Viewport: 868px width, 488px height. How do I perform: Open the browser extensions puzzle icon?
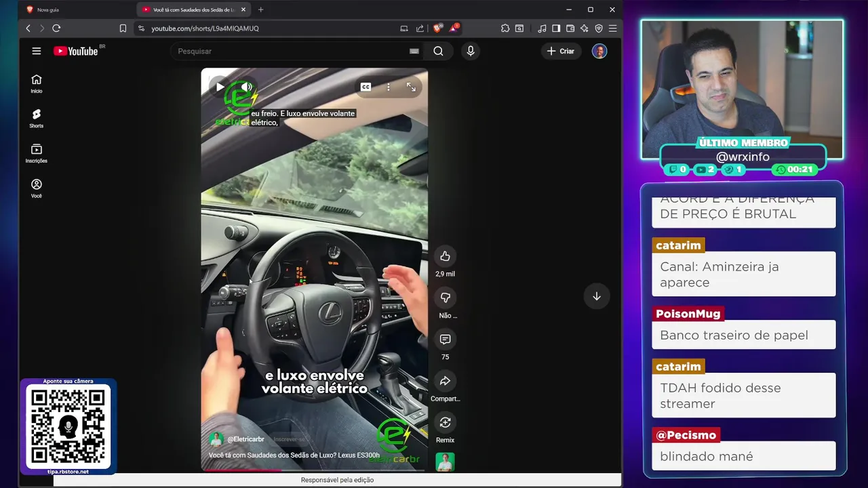click(x=505, y=28)
